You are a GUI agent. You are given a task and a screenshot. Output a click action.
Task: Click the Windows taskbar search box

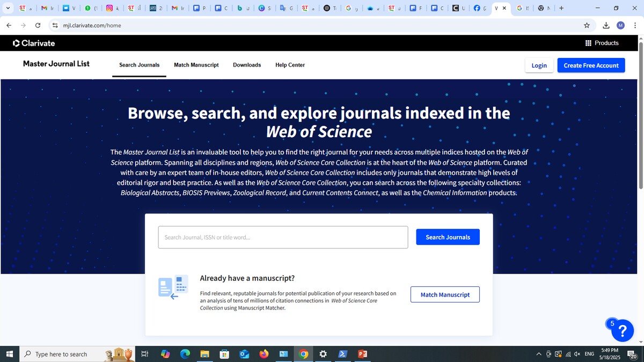coord(77,354)
